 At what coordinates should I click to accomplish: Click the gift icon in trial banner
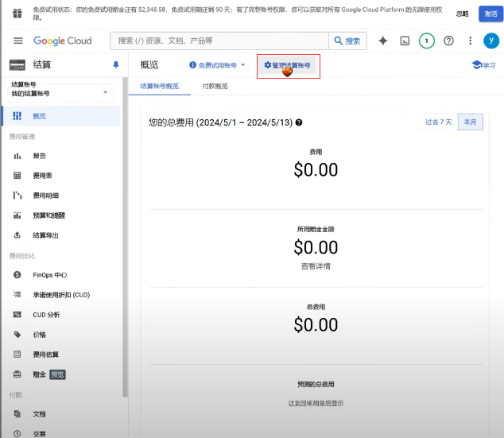17,14
